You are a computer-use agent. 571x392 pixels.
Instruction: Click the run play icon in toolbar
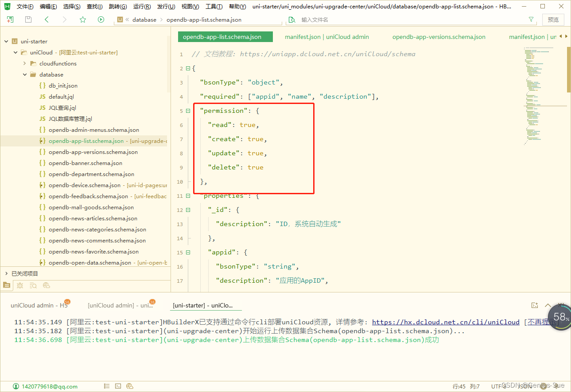click(101, 19)
